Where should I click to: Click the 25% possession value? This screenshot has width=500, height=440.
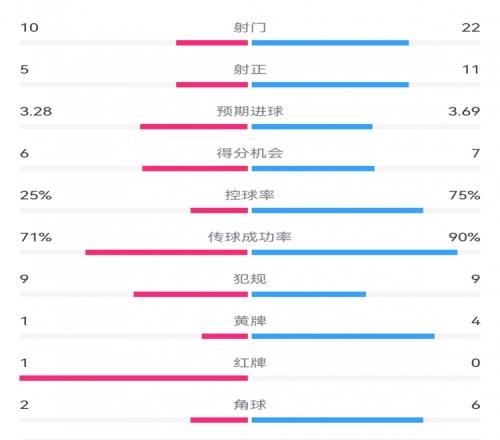(x=36, y=195)
